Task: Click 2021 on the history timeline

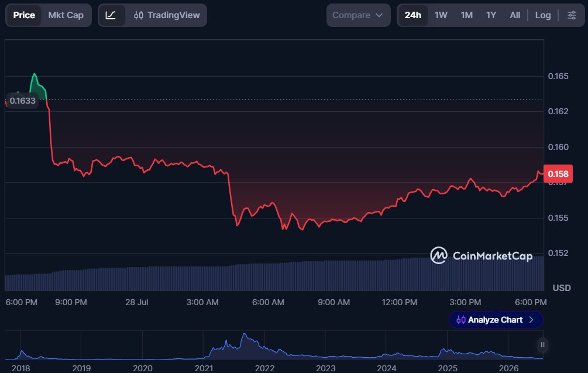Action: (x=204, y=368)
